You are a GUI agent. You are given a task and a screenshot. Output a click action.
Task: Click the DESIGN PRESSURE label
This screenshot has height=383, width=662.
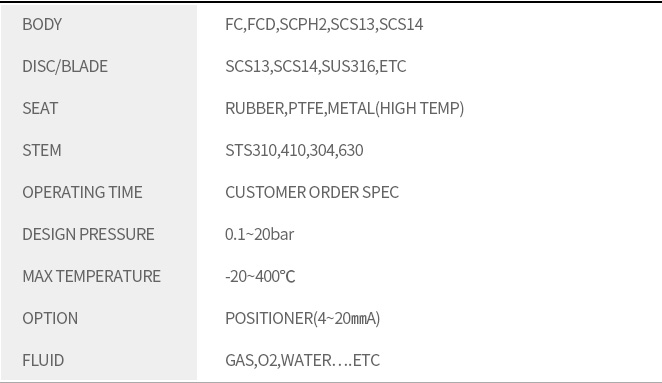tap(88, 234)
